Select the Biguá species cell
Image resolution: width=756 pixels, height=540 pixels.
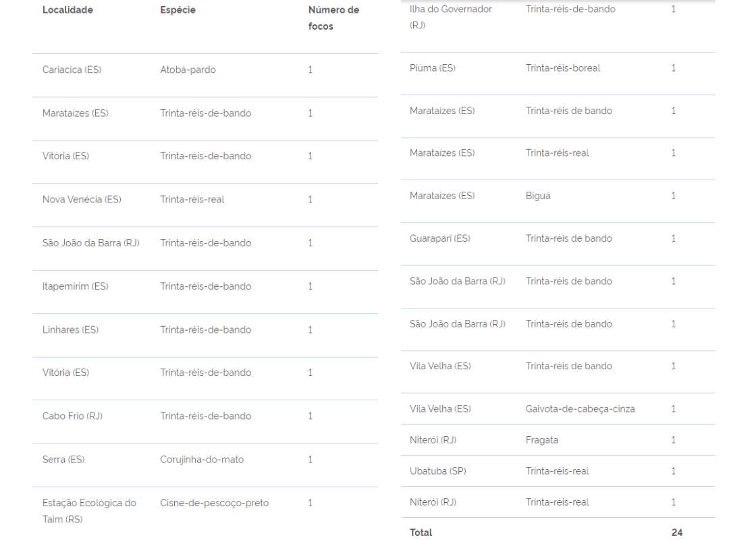tap(538, 196)
